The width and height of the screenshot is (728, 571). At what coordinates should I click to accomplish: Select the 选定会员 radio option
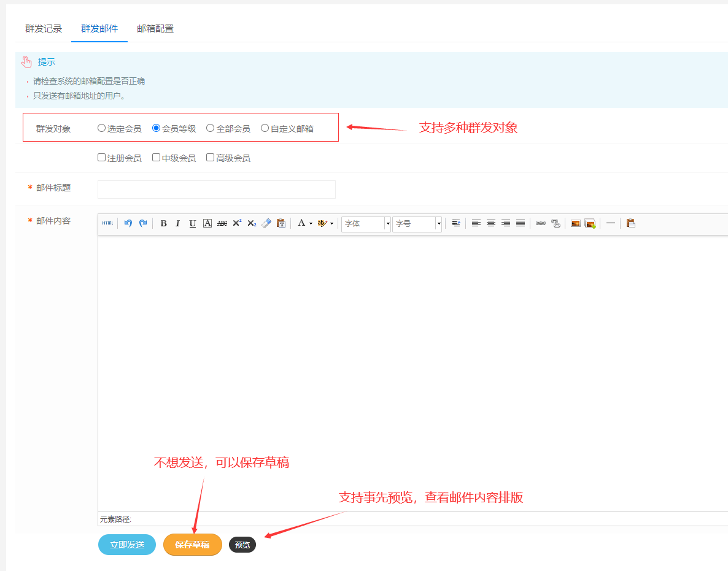click(x=101, y=128)
